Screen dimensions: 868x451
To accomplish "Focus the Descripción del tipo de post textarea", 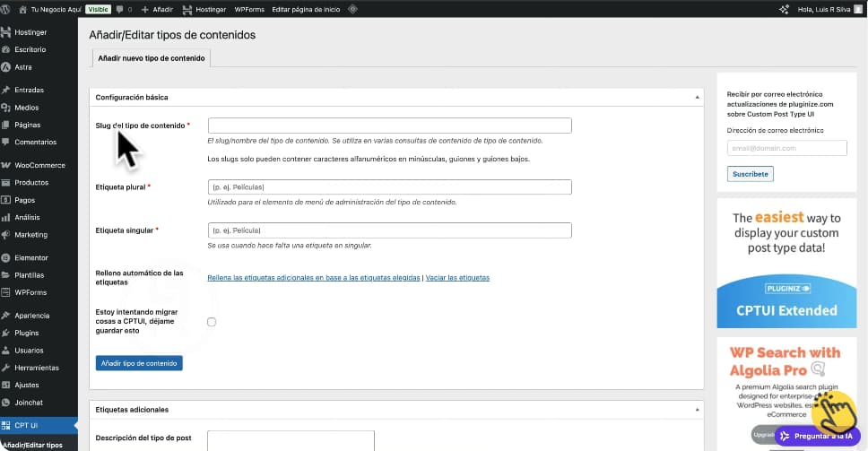I will click(291, 441).
